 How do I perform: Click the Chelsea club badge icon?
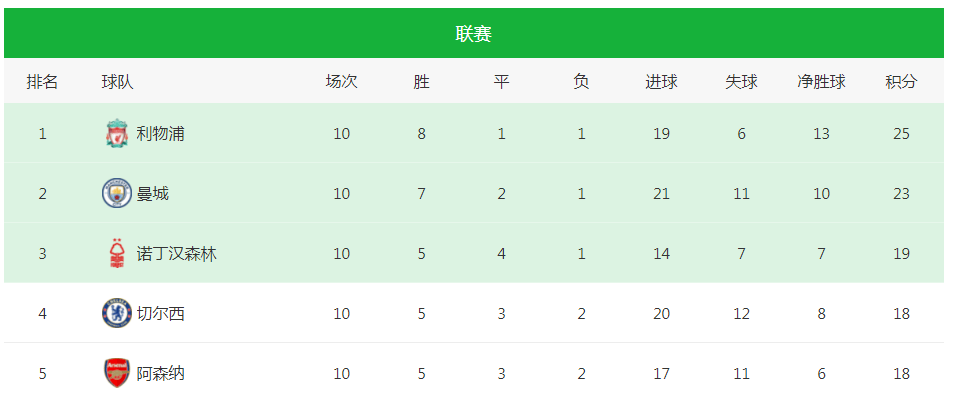tap(117, 314)
